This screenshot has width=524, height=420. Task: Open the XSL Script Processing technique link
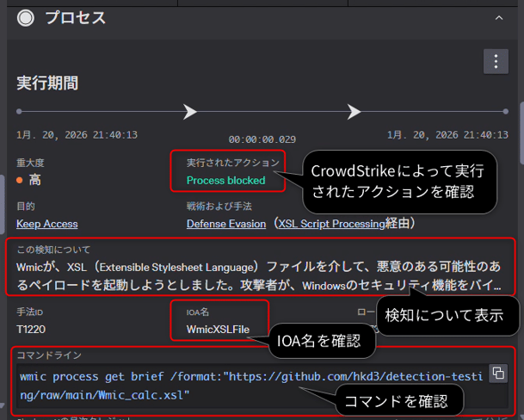point(332,224)
